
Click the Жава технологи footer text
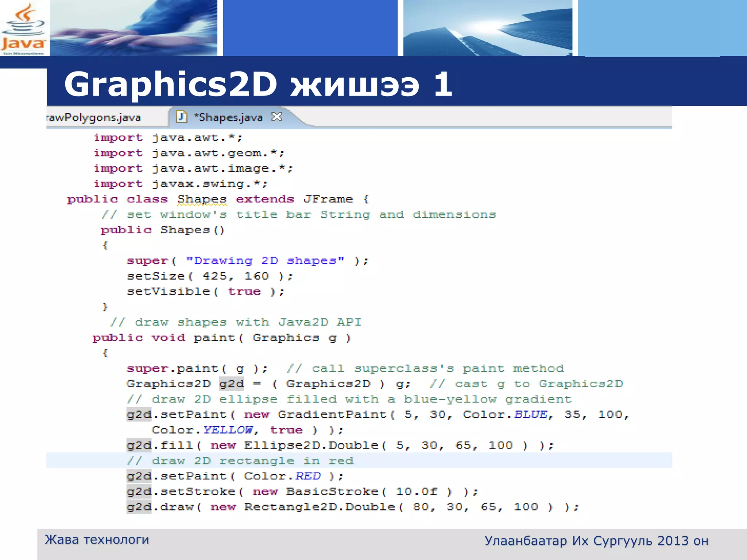point(97,540)
